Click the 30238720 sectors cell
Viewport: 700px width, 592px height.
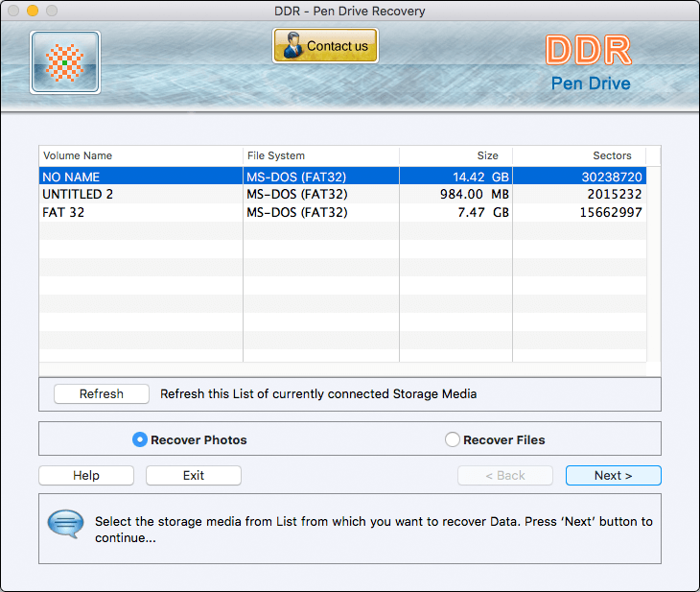pos(579,177)
